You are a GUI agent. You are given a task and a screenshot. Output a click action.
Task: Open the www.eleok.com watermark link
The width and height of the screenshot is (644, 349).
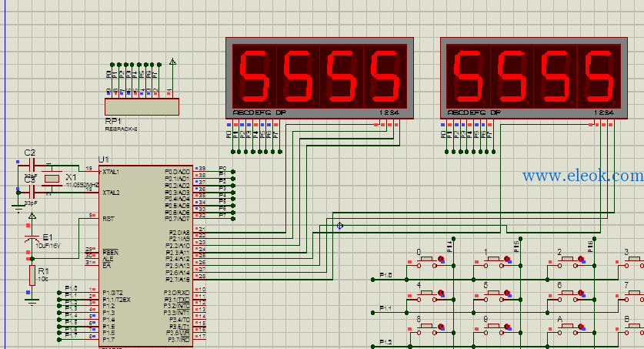click(582, 176)
